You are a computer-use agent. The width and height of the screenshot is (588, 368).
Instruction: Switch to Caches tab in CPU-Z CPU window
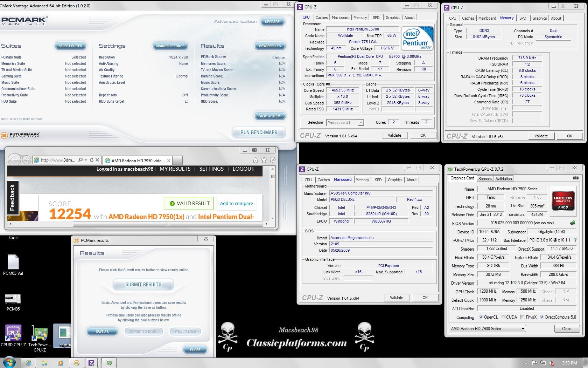tap(321, 18)
